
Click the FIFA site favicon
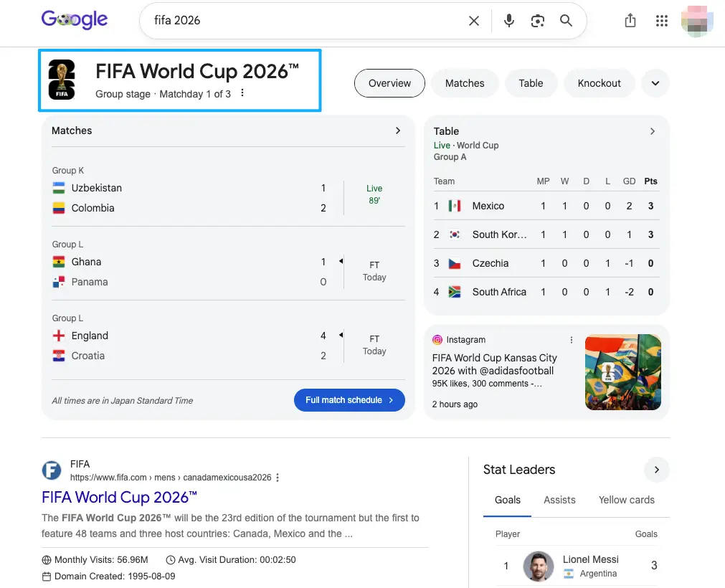[x=52, y=470]
